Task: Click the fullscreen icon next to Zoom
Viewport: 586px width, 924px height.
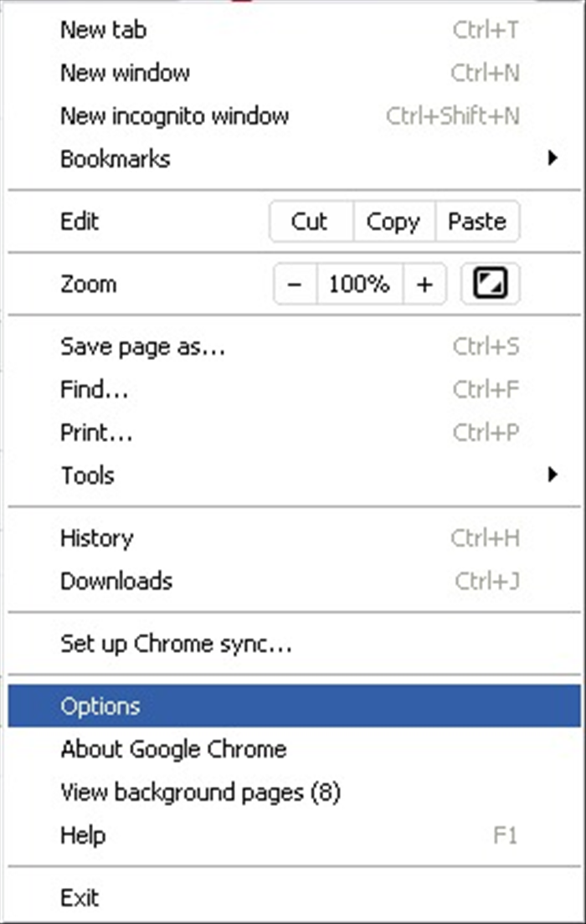Action: click(491, 284)
